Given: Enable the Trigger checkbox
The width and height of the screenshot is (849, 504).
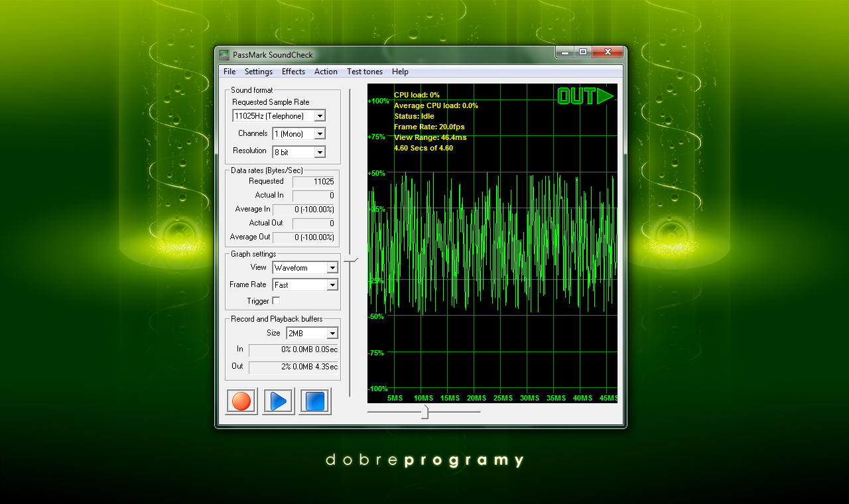Looking at the screenshot, I should [276, 301].
